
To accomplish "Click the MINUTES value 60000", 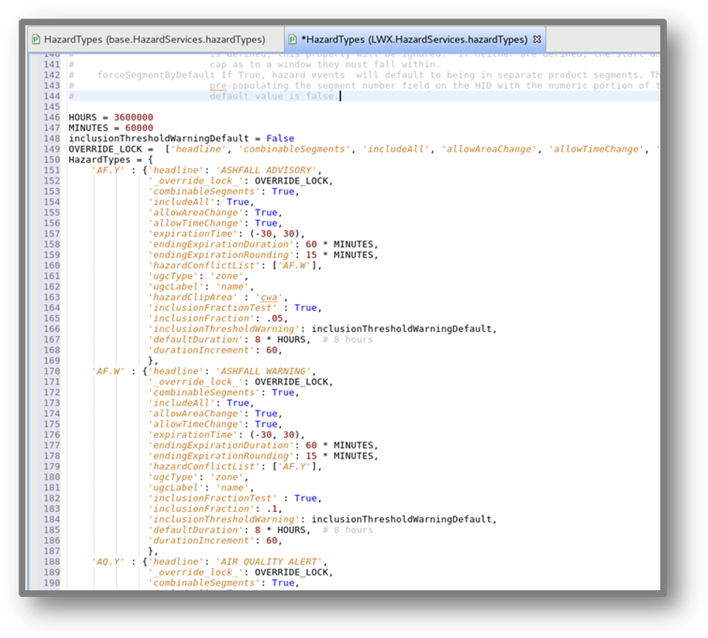I will pos(139,128).
